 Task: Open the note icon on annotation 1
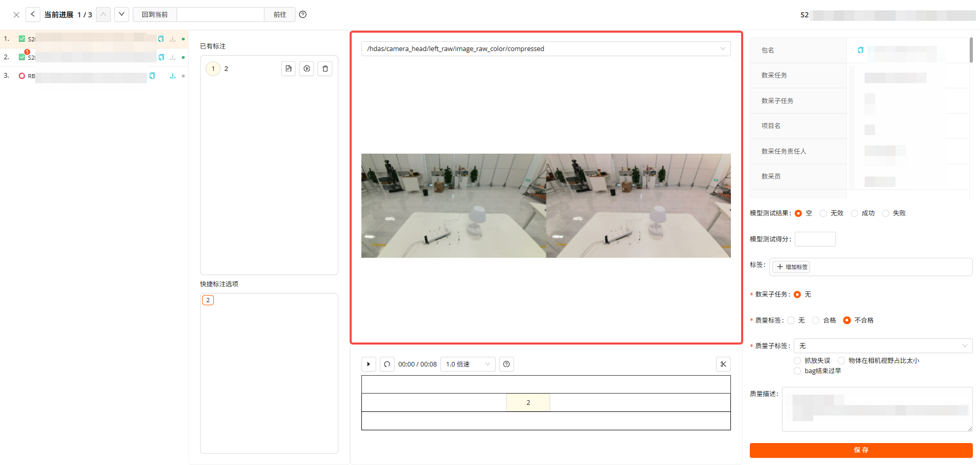[x=288, y=68]
